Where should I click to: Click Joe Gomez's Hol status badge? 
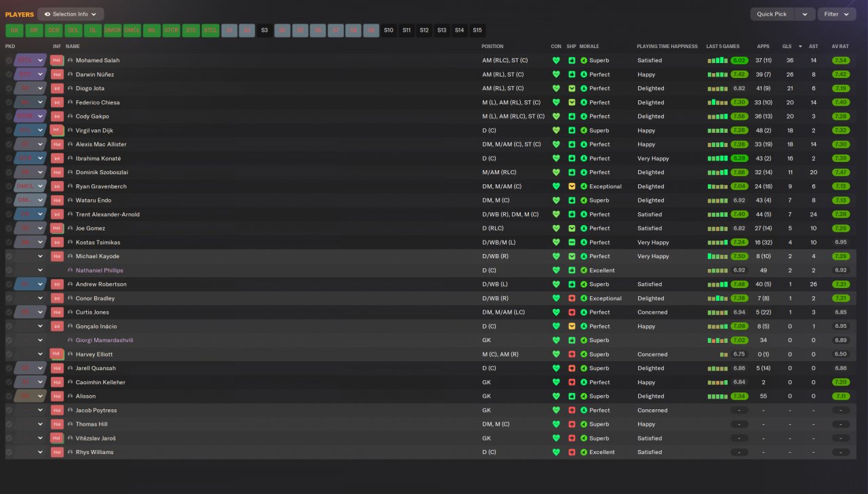click(x=57, y=228)
